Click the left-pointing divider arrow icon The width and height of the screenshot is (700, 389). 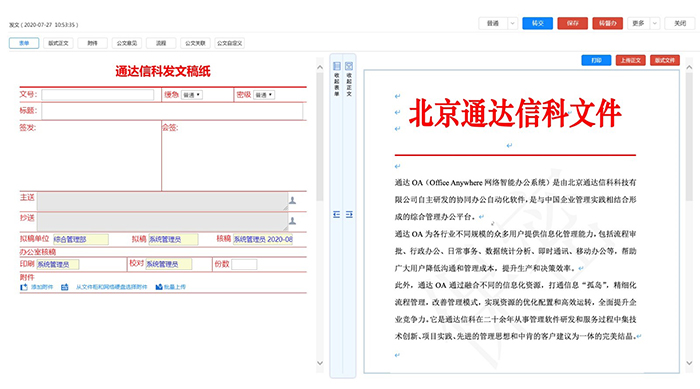click(337, 215)
